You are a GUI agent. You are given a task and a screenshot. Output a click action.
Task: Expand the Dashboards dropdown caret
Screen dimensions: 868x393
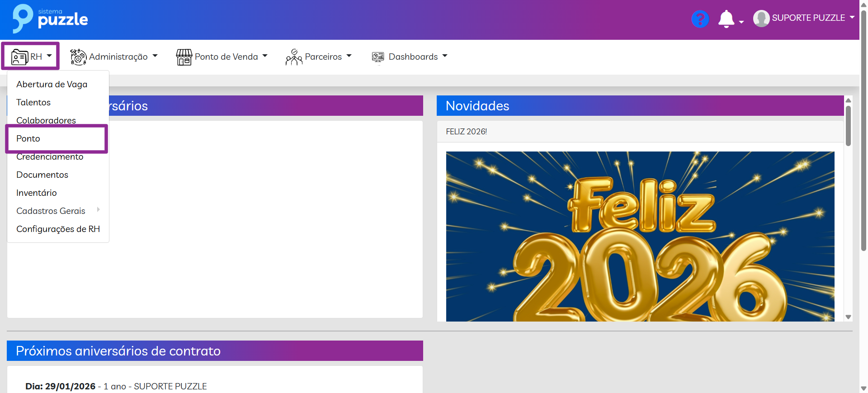point(445,56)
